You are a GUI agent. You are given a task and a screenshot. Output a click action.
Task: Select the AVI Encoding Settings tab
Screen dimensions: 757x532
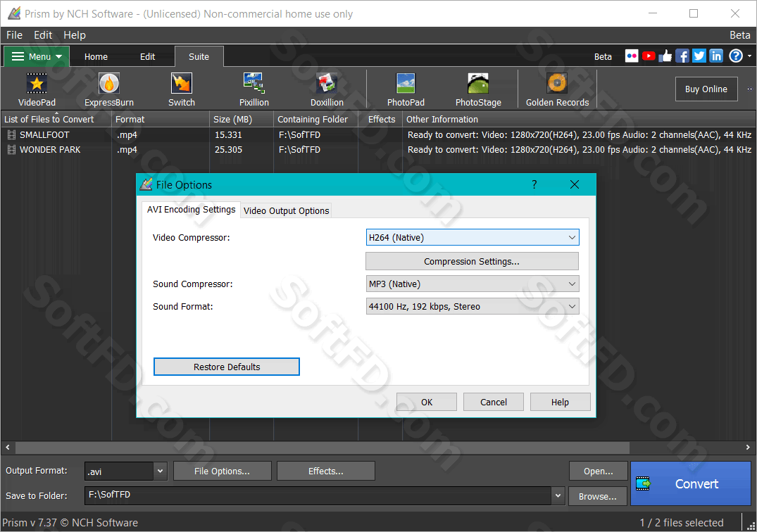point(191,209)
